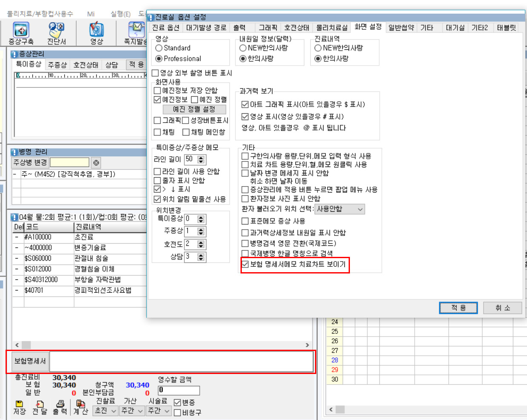527x420 pixels.
Task: Click the 출력 printer icon
Action: [x=60, y=404]
